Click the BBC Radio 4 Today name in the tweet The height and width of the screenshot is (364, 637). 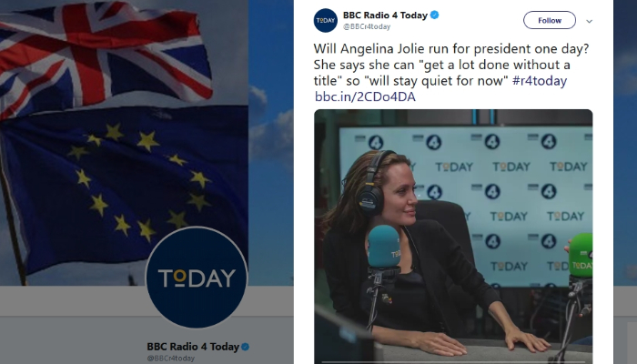coord(385,15)
